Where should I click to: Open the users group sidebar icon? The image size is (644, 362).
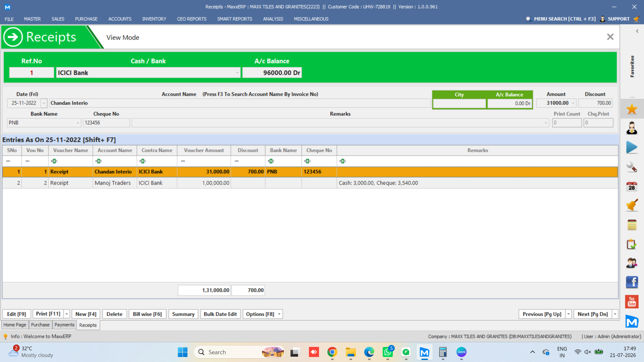(632, 263)
